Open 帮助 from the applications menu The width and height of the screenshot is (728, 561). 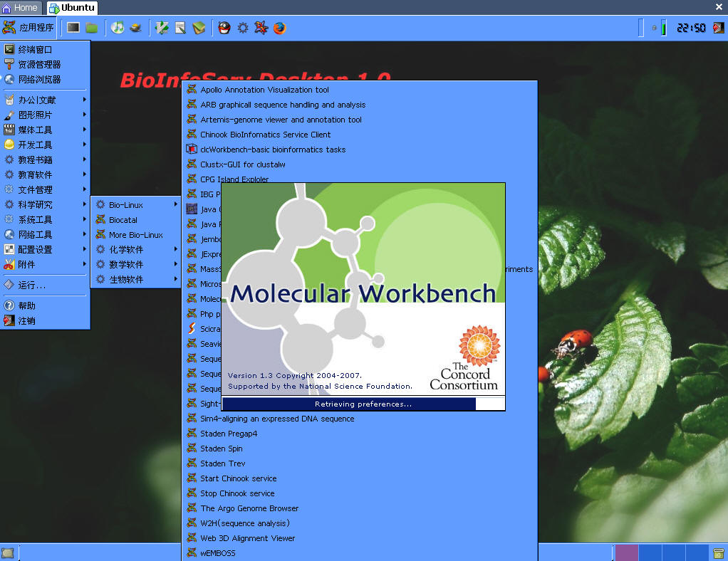pos(45,305)
